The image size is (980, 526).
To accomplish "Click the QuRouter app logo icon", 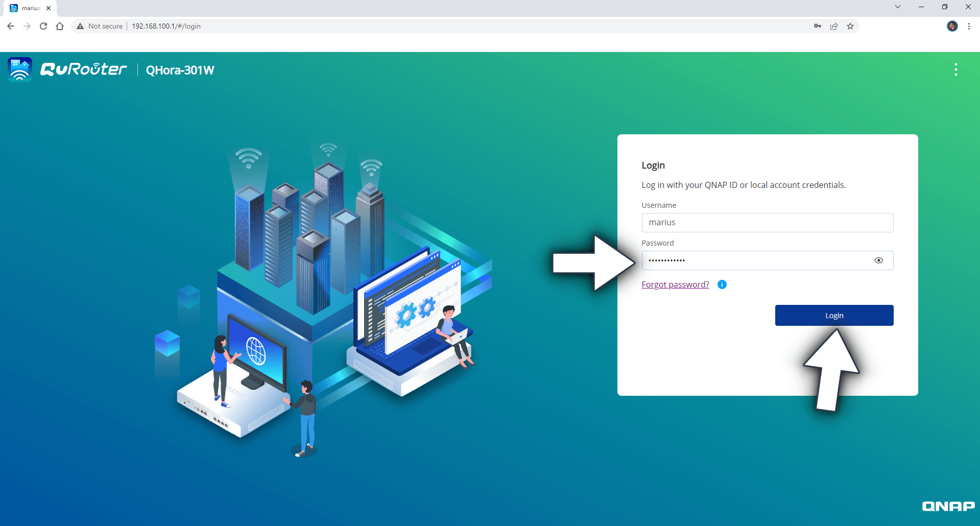I will [x=20, y=69].
